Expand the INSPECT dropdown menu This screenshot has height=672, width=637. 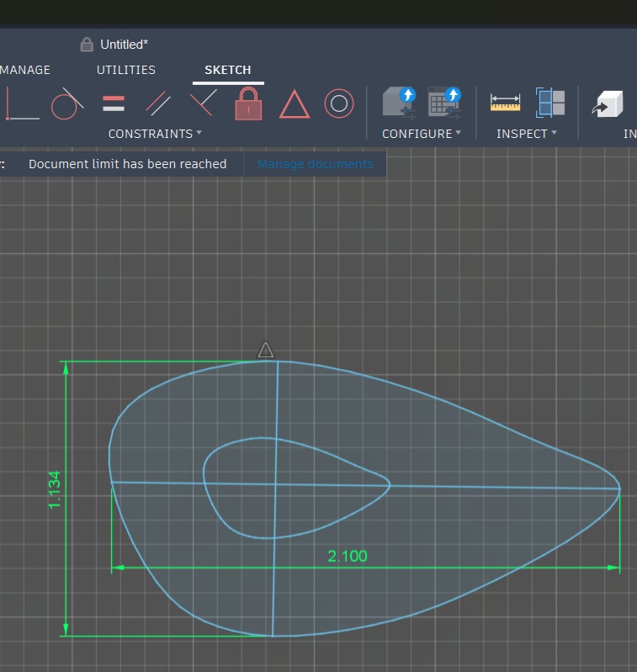coord(527,134)
